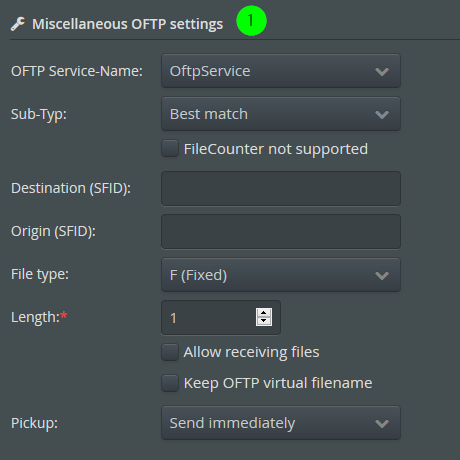Click the chevron arrow of File type dropdown
The width and height of the screenshot is (460, 460).
pyautogui.click(x=382, y=275)
